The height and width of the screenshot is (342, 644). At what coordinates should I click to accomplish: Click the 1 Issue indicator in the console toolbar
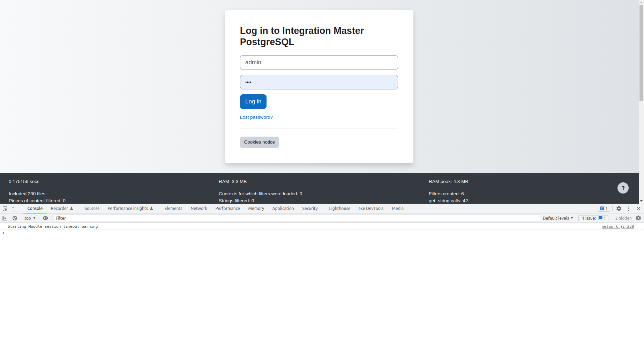pyautogui.click(x=593, y=218)
